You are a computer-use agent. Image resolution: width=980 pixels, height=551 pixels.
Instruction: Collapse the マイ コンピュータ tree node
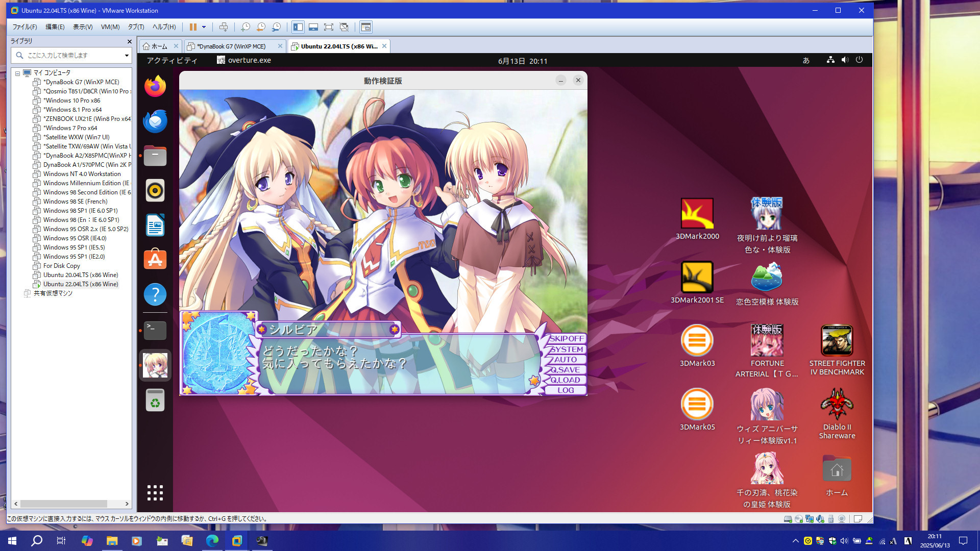click(17, 73)
